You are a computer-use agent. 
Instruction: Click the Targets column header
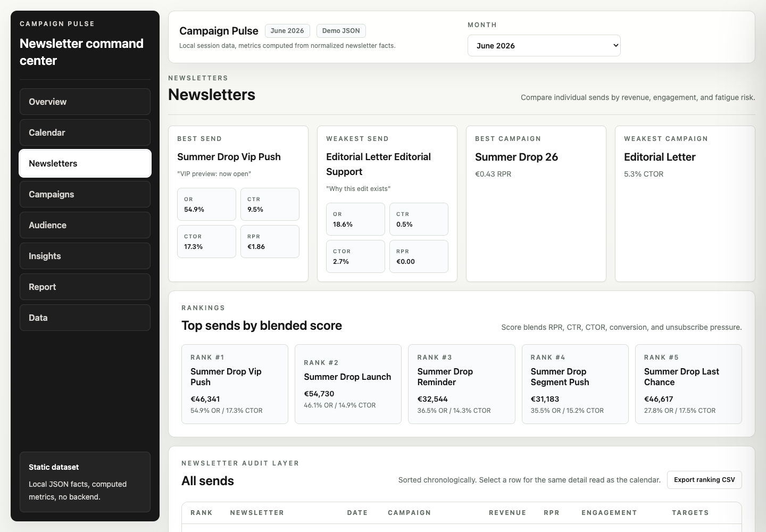(690, 513)
